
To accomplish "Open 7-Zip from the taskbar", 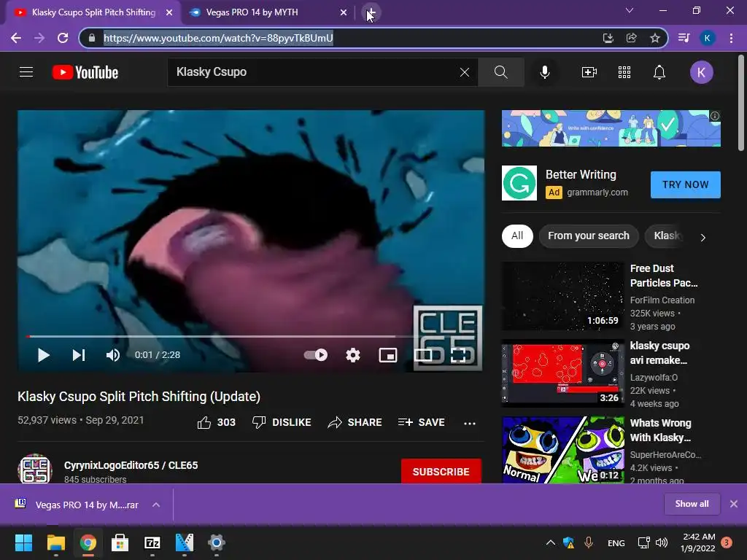I will click(152, 542).
